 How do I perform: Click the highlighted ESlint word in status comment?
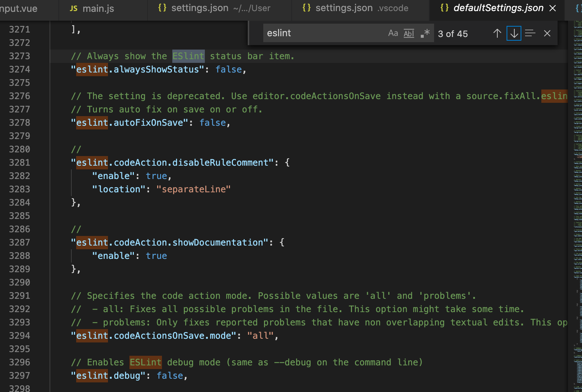[188, 56]
